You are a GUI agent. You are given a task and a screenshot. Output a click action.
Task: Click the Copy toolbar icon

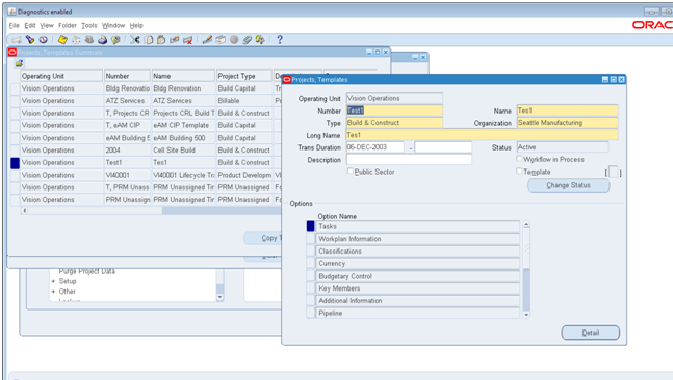[149, 40]
